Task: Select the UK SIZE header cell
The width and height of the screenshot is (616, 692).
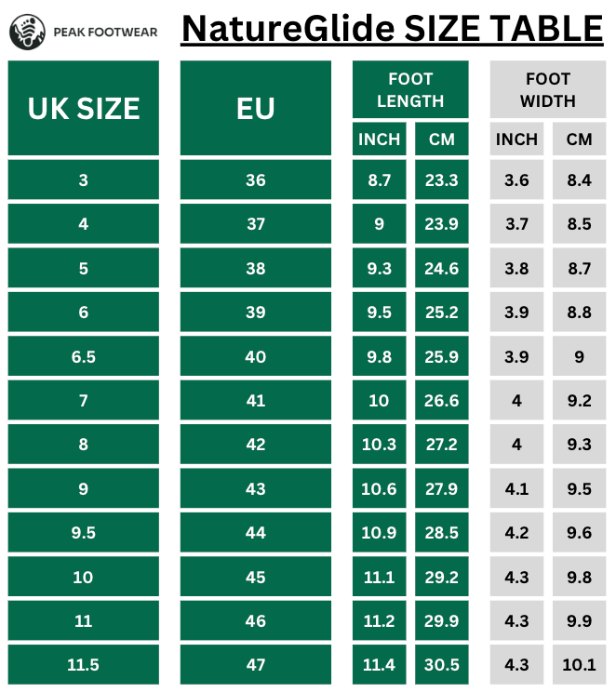Action: point(83,108)
